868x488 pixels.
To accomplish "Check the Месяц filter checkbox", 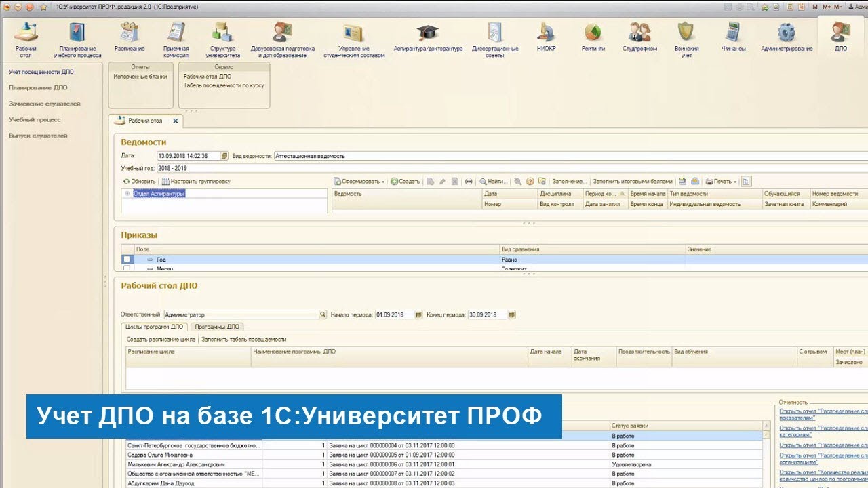I will click(x=127, y=268).
